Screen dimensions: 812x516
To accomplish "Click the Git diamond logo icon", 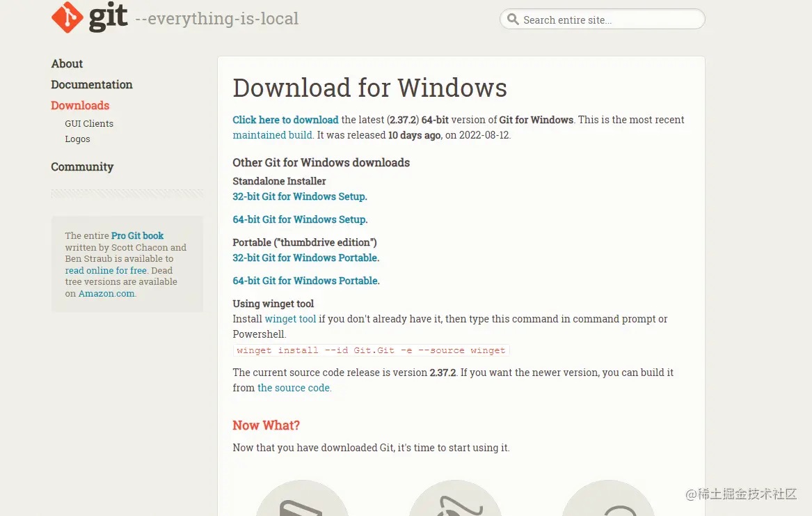I will pos(67,17).
